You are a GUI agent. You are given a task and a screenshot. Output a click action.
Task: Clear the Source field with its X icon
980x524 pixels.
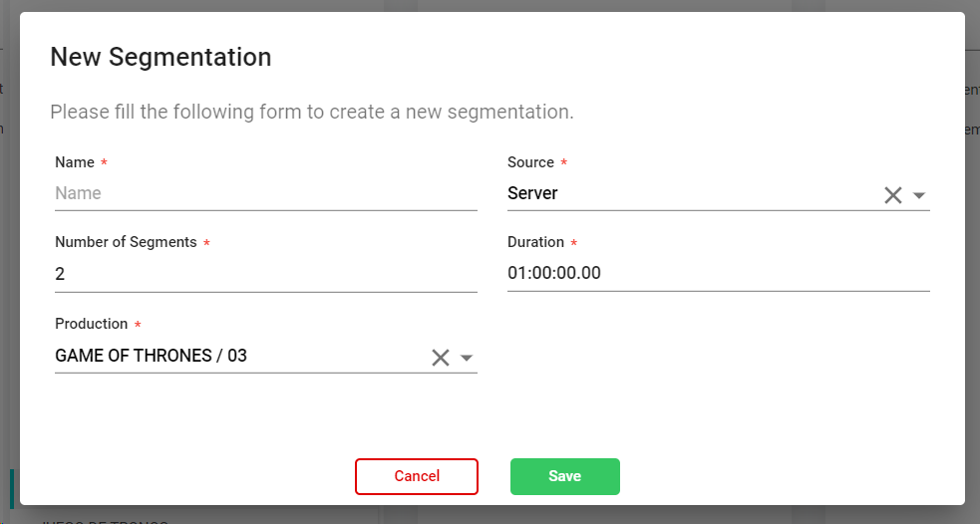(x=892, y=195)
